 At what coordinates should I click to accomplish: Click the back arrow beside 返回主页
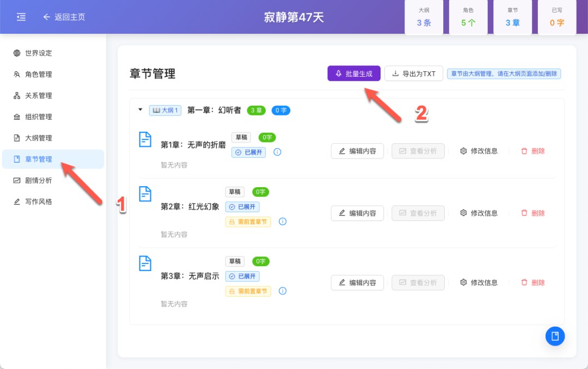point(46,17)
